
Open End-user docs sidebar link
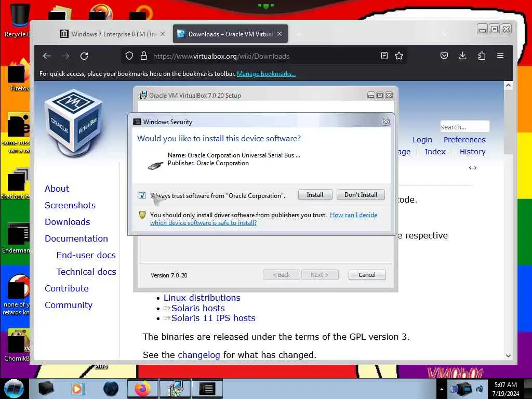point(86,255)
